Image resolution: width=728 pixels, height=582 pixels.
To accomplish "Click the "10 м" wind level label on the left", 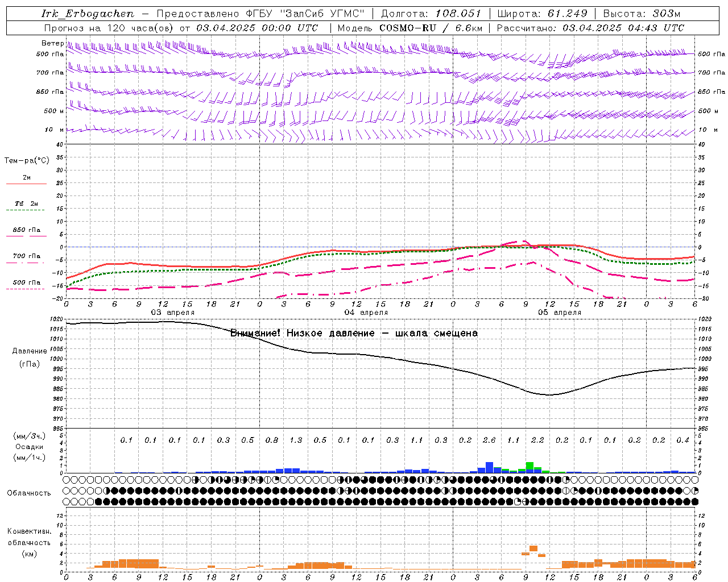I will coord(55,130).
